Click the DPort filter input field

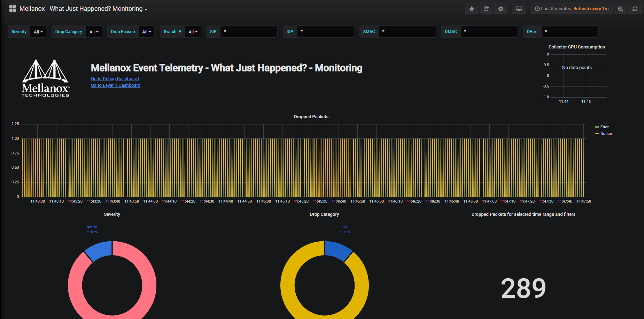(x=570, y=32)
